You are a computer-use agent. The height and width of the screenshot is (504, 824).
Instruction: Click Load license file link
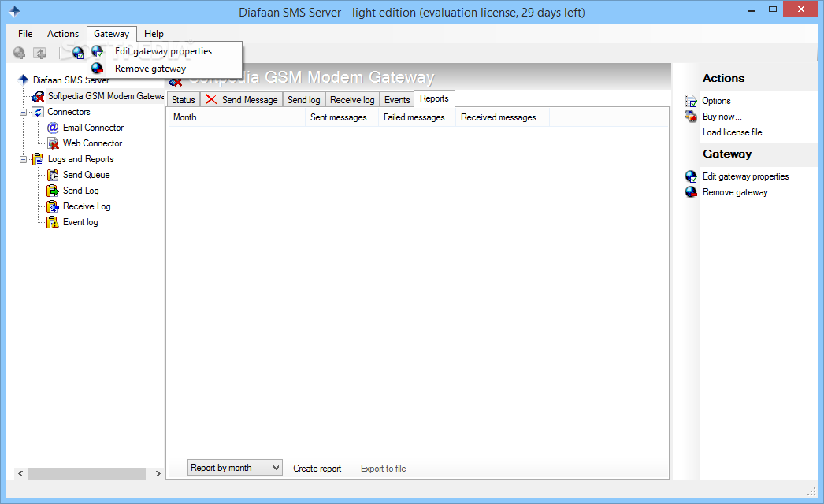[x=732, y=132]
